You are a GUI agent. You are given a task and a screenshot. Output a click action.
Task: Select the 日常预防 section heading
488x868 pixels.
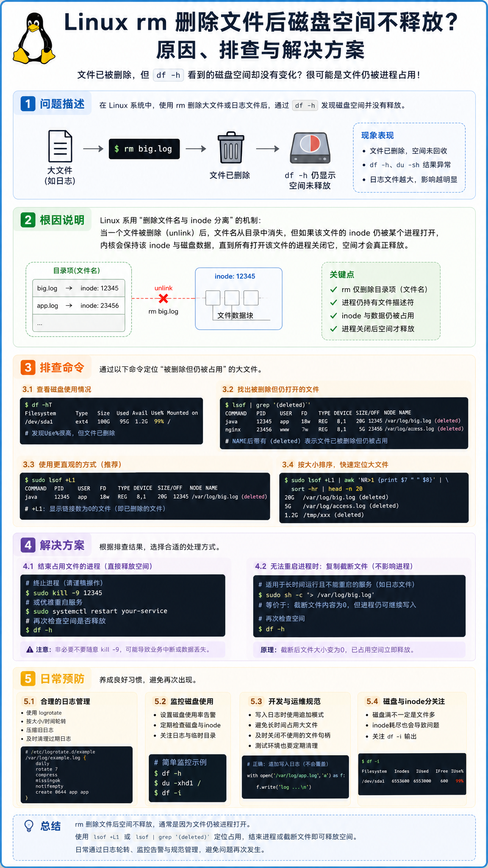(62, 679)
